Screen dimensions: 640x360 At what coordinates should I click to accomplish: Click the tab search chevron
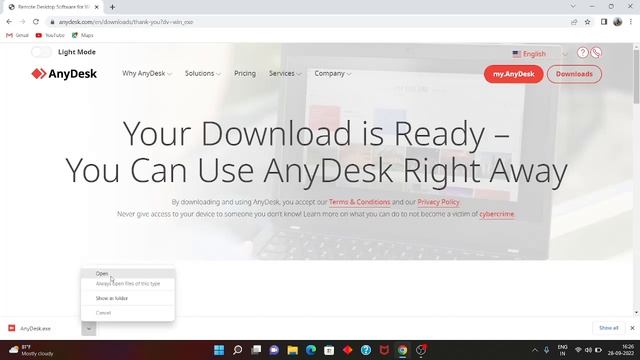573,7
